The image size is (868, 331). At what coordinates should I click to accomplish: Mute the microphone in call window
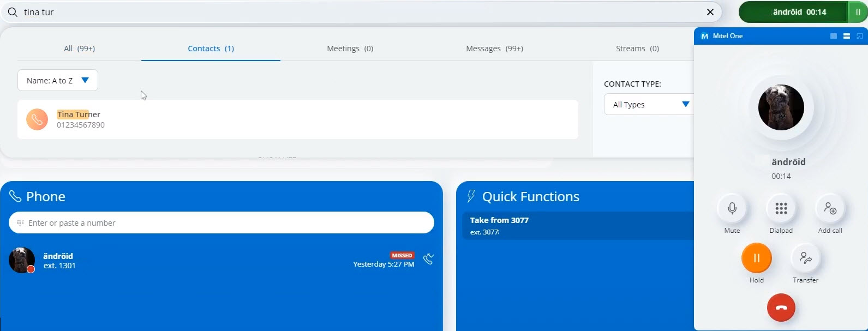tap(732, 208)
